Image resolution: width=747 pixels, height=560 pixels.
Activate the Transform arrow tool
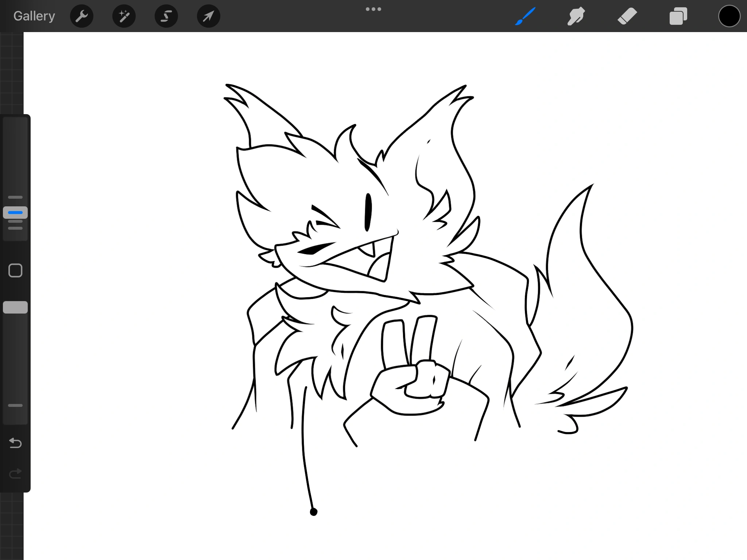(208, 16)
